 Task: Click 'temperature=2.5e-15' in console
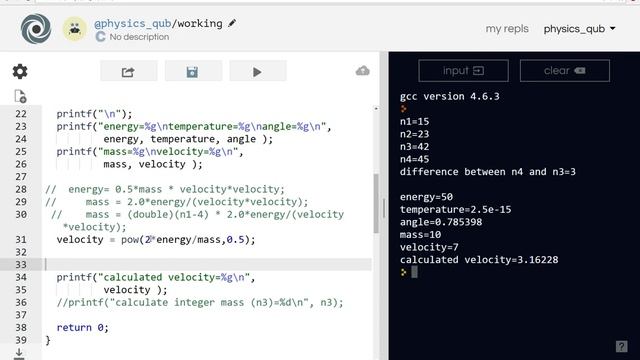pyautogui.click(x=455, y=209)
